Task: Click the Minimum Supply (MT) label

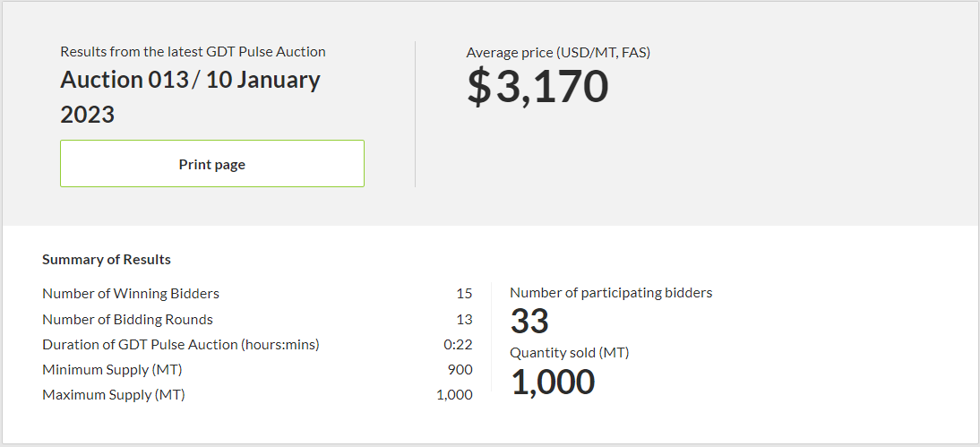Action: pos(112,369)
